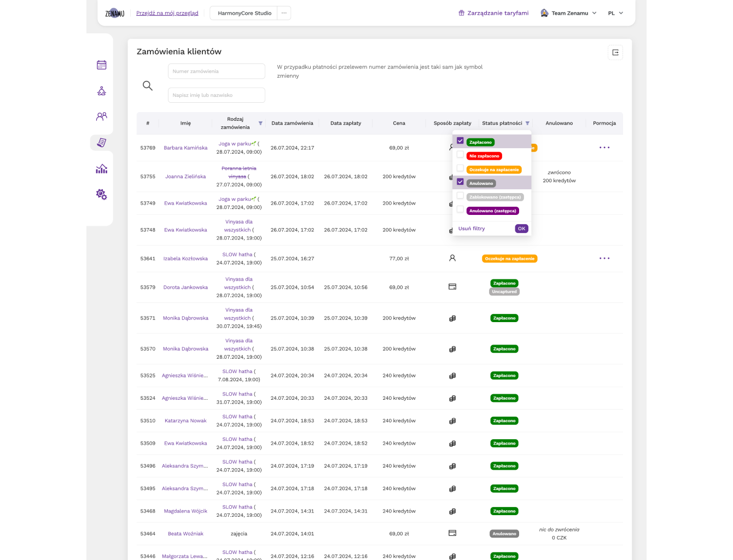733x560 pixels.
Task: Check the Oczekuje na zapłacenie filter checkbox
Action: pyautogui.click(x=460, y=168)
